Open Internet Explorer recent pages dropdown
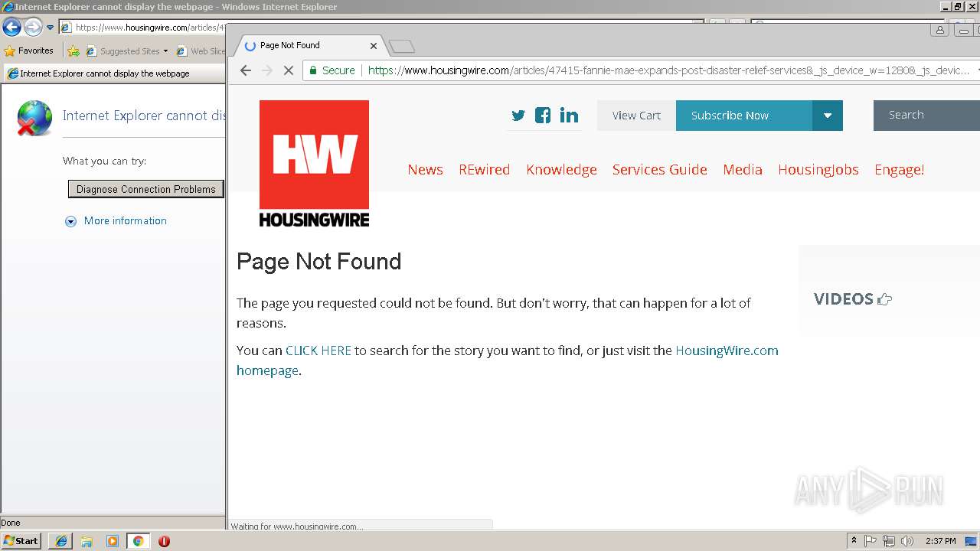The image size is (980, 551). pos(50,28)
